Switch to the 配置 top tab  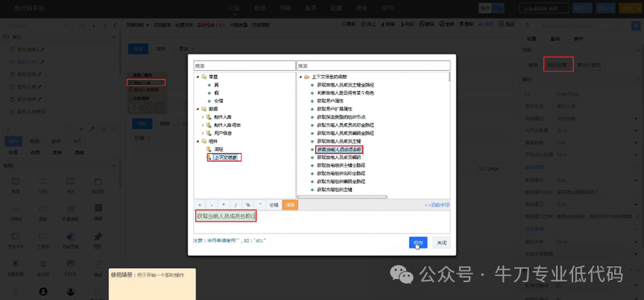click(336, 7)
